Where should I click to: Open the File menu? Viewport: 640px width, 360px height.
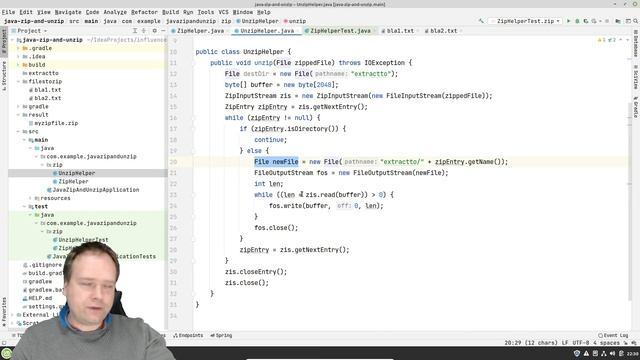(x=8, y=12)
